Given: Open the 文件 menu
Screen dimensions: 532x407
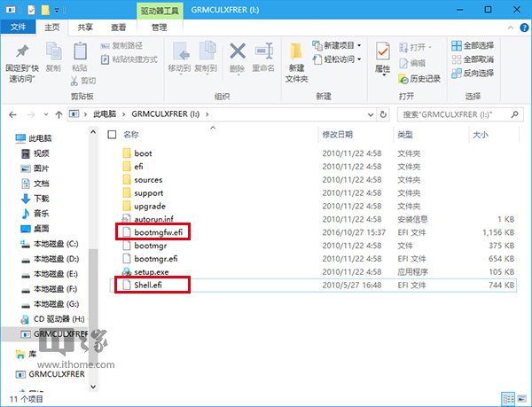Looking at the screenshot, I should pos(17,27).
